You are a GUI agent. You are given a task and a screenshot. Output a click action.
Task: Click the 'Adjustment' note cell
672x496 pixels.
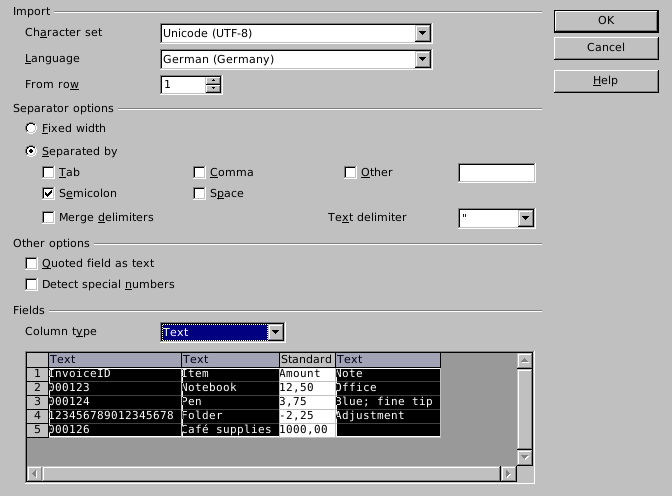[x=387, y=415]
